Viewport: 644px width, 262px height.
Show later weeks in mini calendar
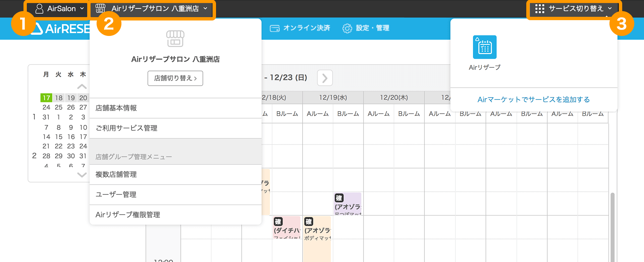82,175
